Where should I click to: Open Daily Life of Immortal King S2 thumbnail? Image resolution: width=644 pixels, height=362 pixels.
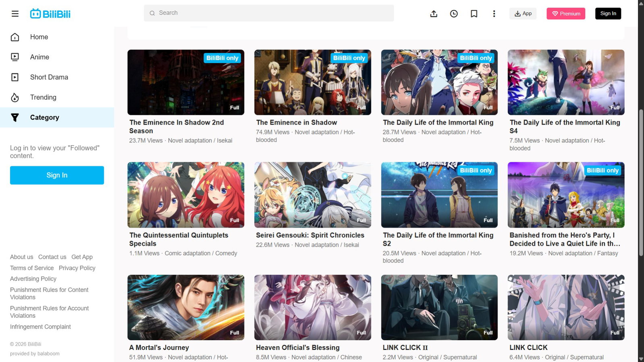pyautogui.click(x=440, y=195)
